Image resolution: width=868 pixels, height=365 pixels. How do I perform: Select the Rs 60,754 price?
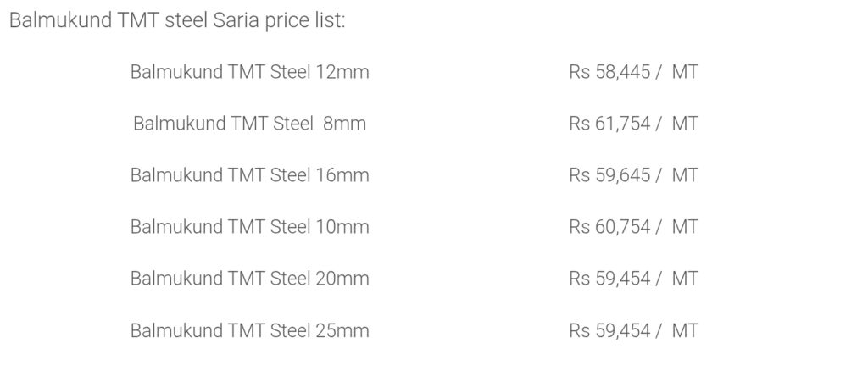coord(609,227)
